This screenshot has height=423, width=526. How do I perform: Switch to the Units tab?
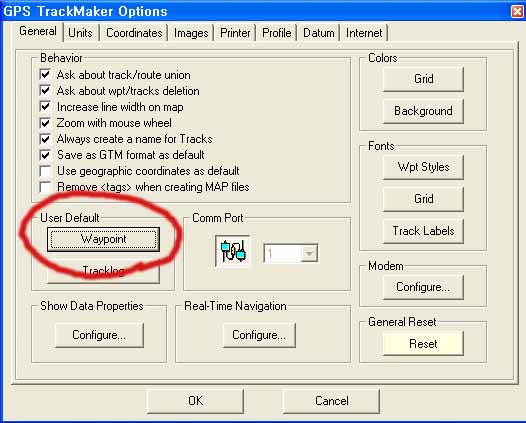[x=81, y=33]
